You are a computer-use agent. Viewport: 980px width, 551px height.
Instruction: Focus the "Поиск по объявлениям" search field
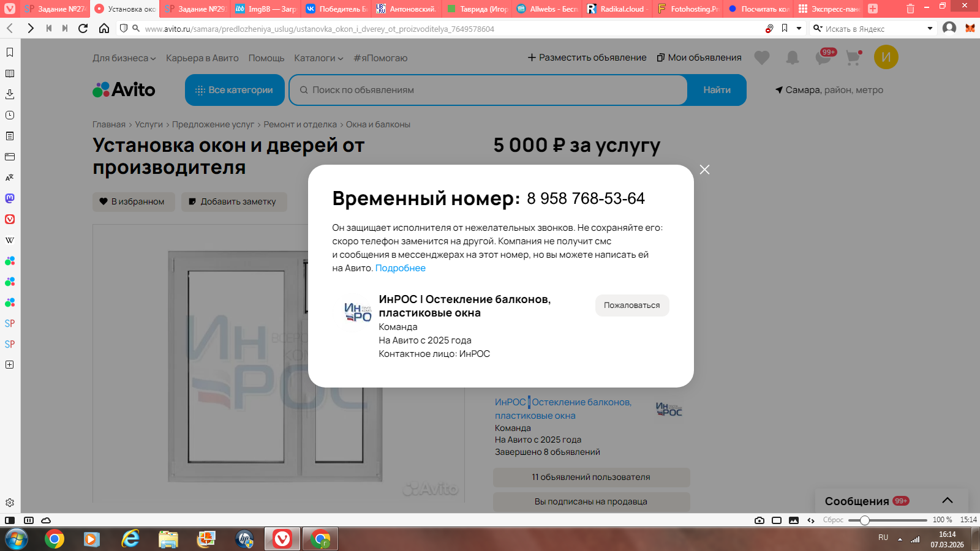tap(489, 90)
